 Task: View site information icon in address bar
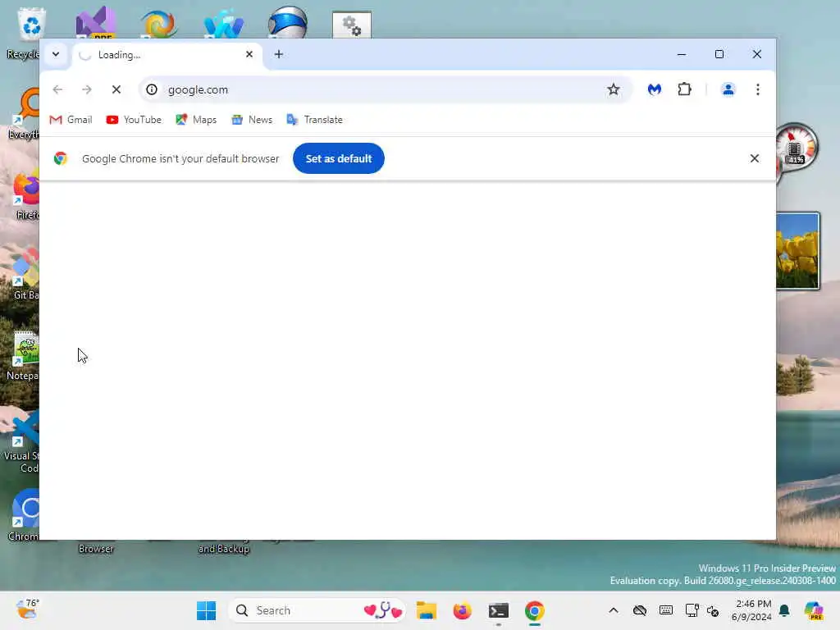[x=152, y=89]
